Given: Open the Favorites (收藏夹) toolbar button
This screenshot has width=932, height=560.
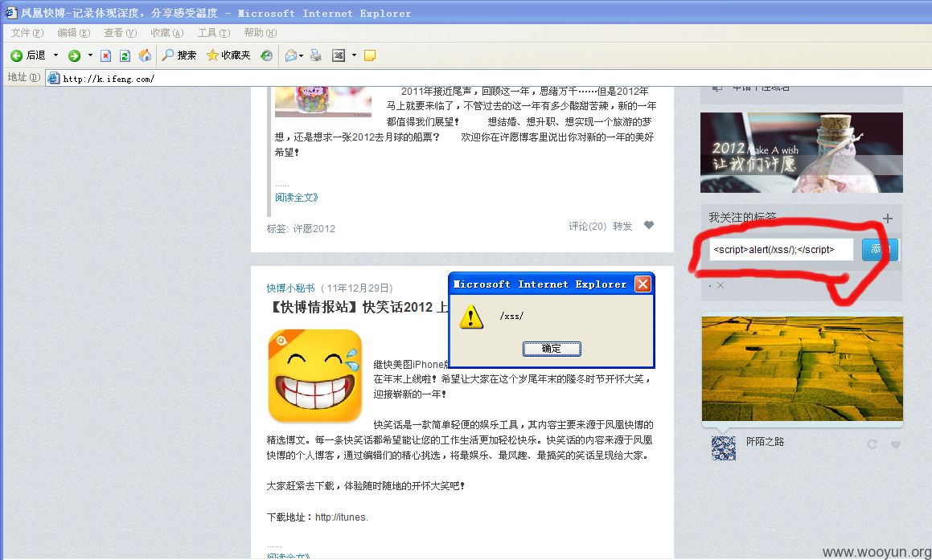Looking at the screenshot, I should [228, 55].
